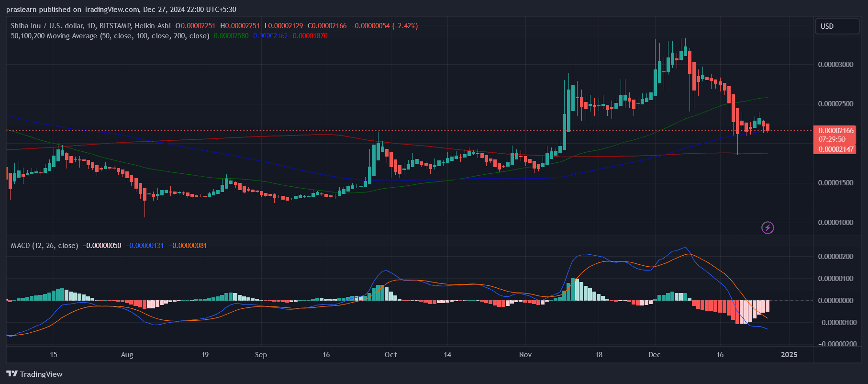Click the 07:29:50 countdown label
This screenshot has height=384, width=868.
pos(832,139)
